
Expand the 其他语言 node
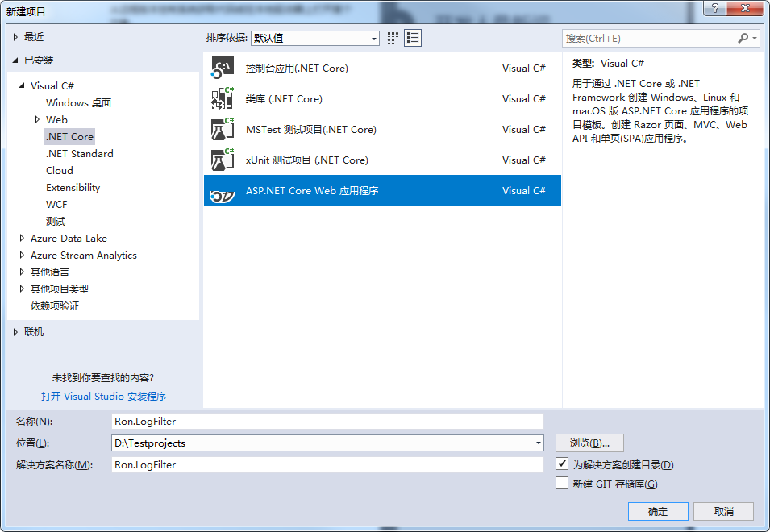(22, 272)
